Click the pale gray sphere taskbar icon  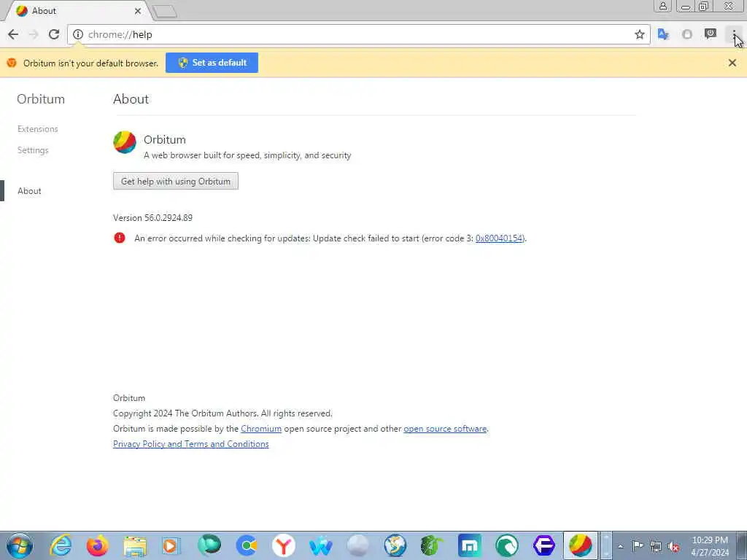tap(357, 545)
